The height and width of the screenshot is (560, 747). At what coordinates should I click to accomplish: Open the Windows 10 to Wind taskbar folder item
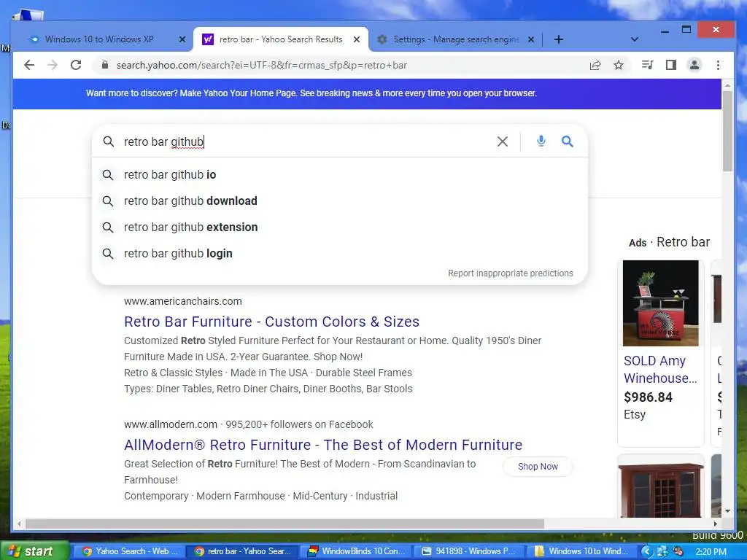[581, 551]
